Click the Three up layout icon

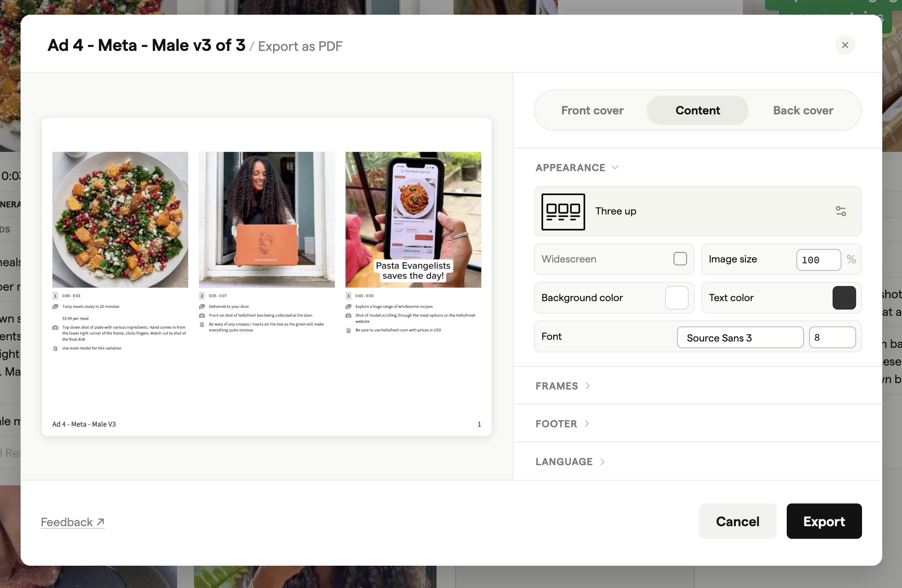563,212
